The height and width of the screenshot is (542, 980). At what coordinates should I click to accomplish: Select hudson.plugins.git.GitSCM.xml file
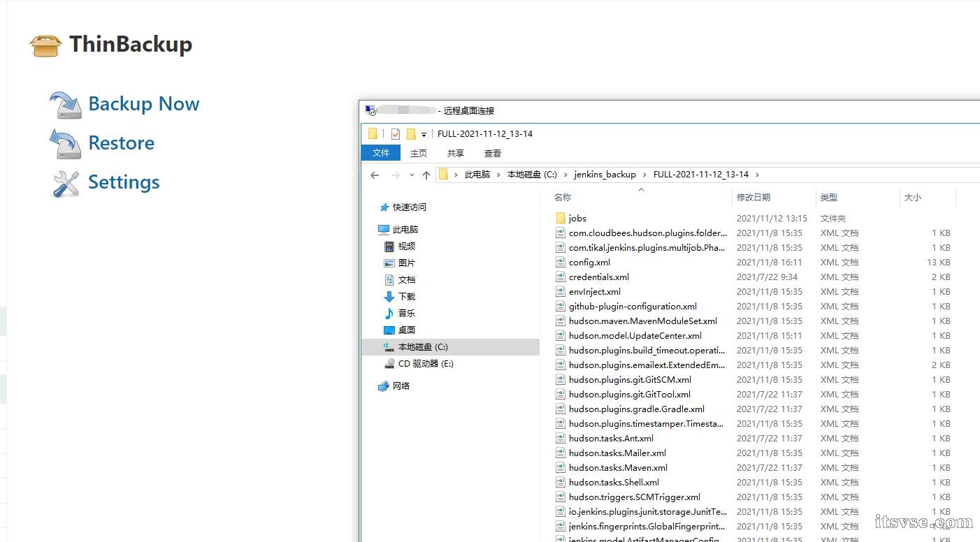click(x=630, y=380)
